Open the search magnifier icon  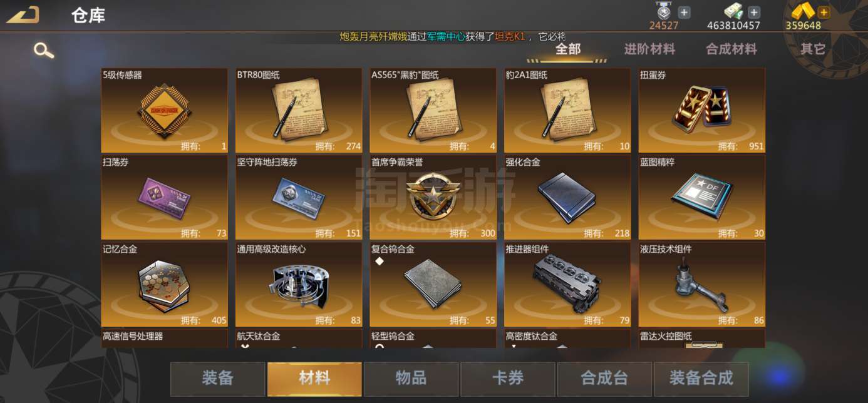pyautogui.click(x=43, y=50)
